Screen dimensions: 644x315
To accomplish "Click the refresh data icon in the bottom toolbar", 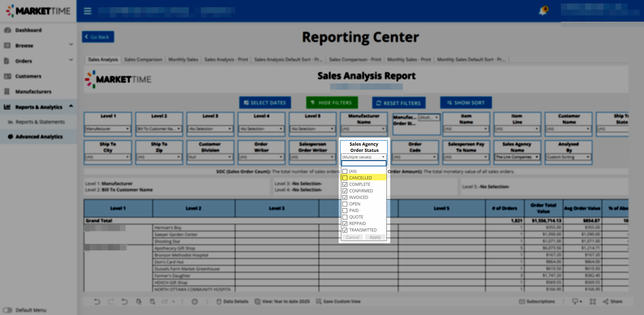I will [139, 302].
